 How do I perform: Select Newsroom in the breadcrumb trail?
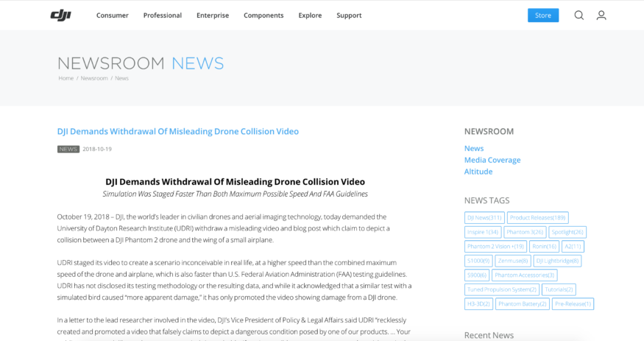click(x=94, y=78)
